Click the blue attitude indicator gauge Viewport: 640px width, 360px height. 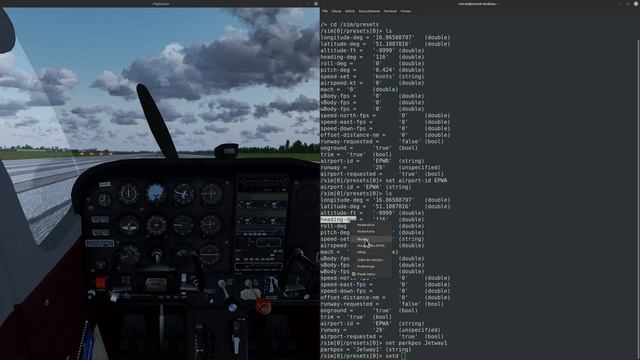[156, 193]
